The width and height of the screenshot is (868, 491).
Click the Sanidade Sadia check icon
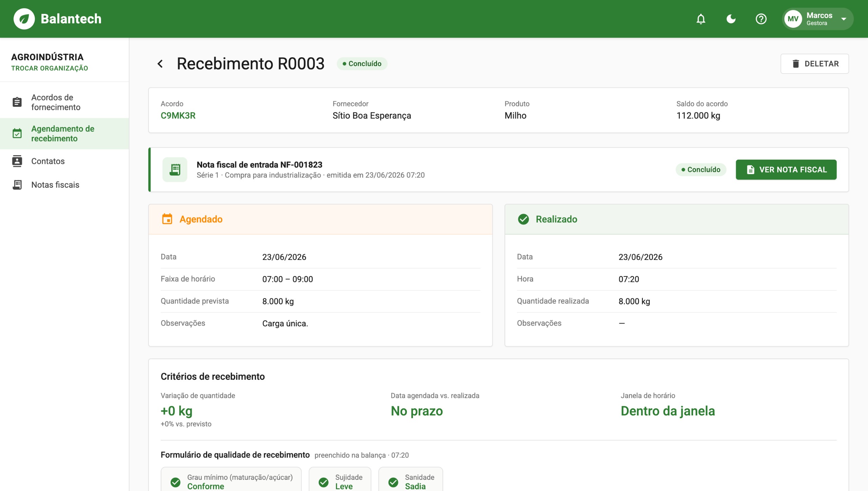(393, 482)
